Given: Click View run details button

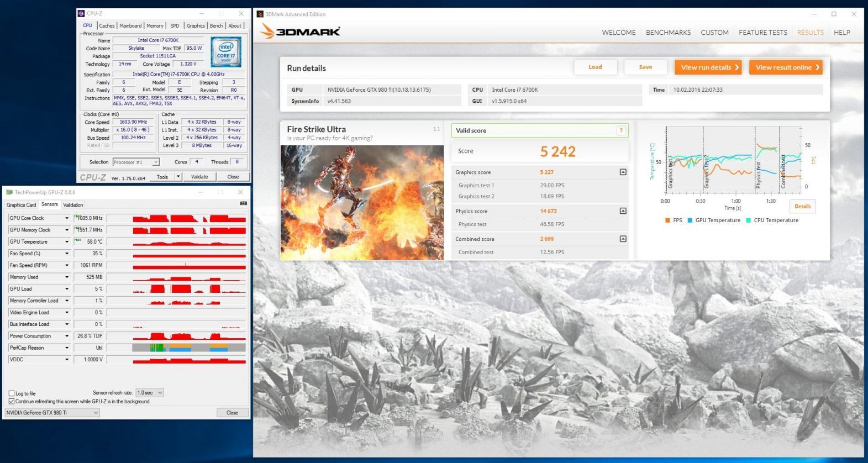Looking at the screenshot, I should click(x=708, y=67).
